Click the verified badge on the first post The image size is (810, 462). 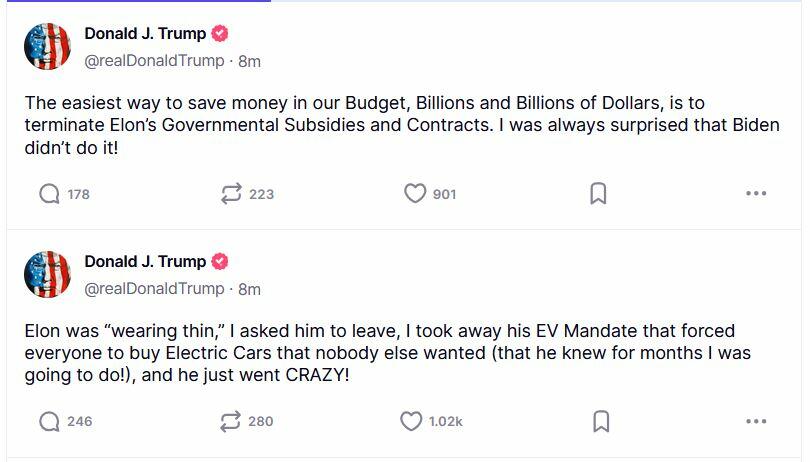click(220, 34)
